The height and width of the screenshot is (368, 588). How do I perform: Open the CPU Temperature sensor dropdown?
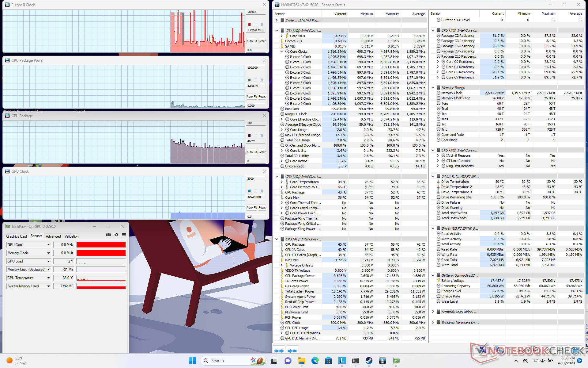point(48,278)
